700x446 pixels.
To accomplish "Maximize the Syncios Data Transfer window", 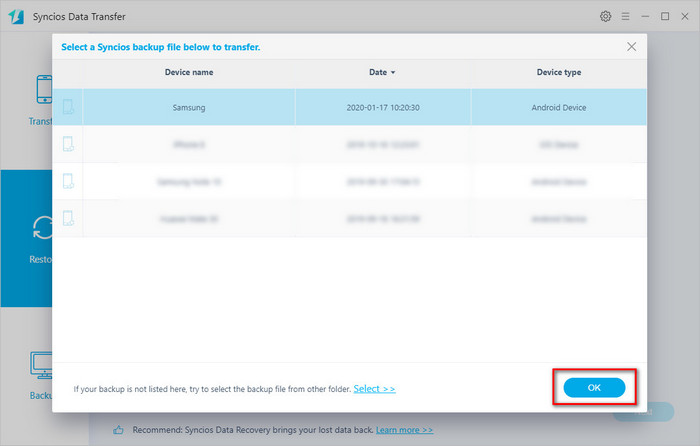I will (x=665, y=17).
